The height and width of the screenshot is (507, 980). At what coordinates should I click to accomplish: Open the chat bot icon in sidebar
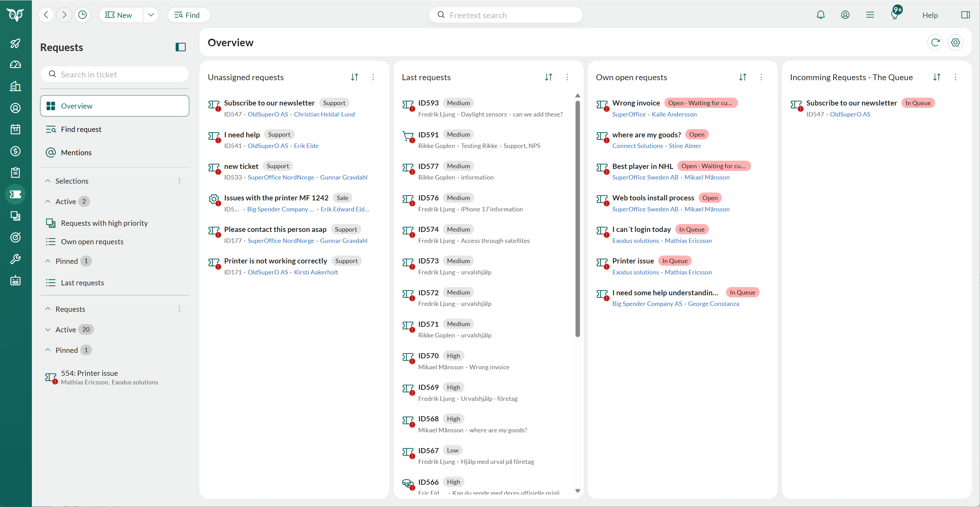click(15, 281)
